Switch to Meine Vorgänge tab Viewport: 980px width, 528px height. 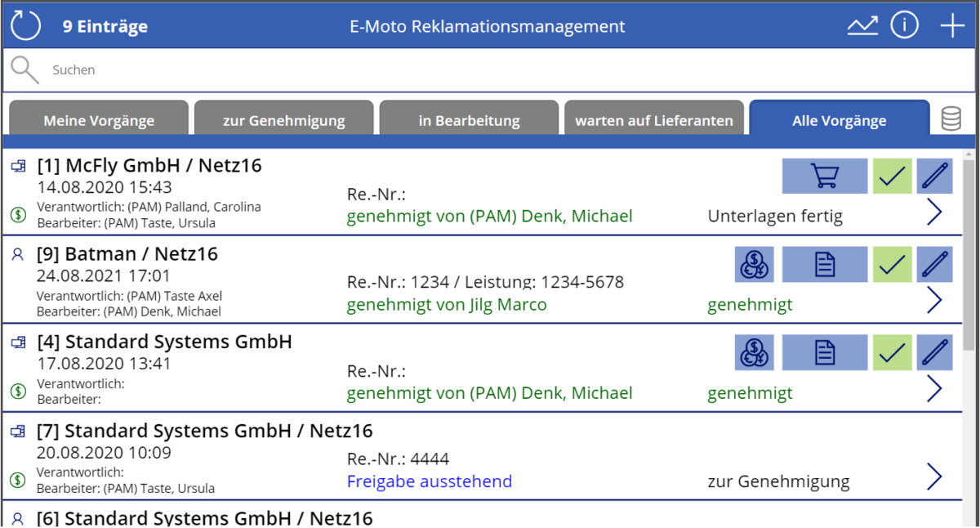[x=99, y=119]
